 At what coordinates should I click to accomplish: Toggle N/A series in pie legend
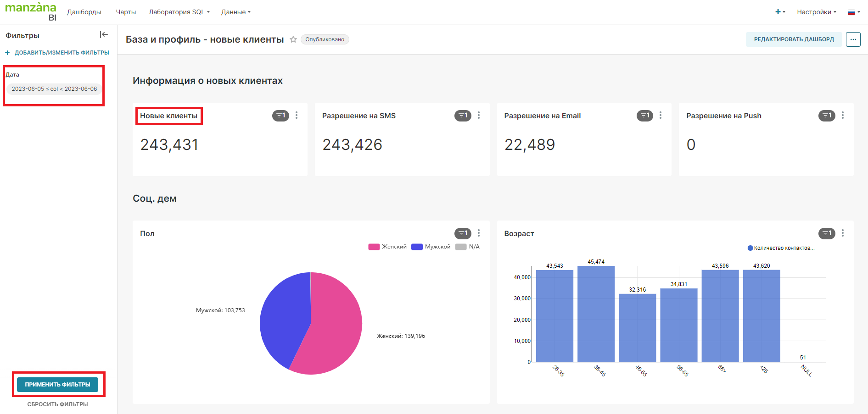click(x=468, y=247)
